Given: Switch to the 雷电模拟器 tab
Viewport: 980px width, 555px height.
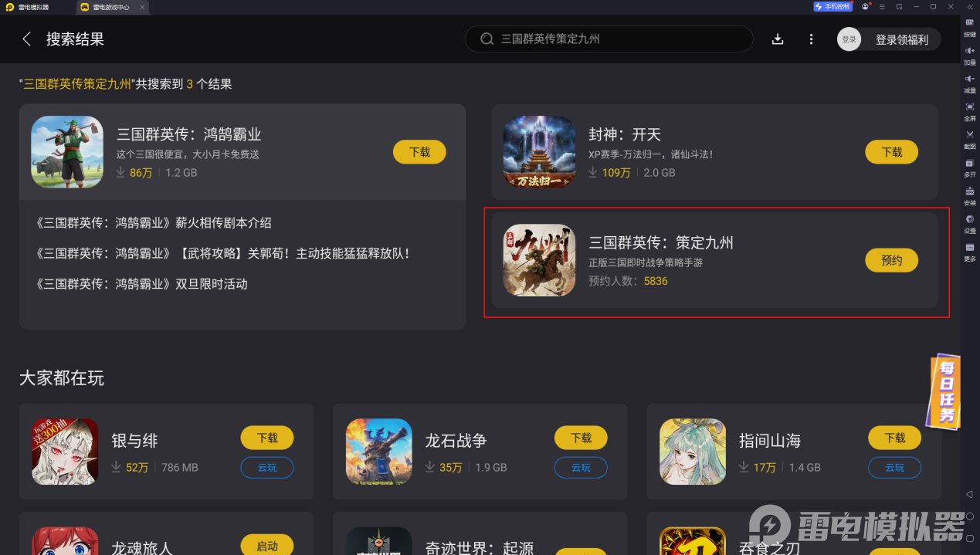Looking at the screenshot, I should point(27,7).
